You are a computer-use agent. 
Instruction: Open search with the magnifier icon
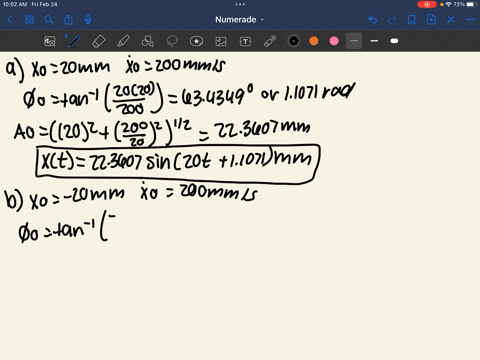point(49,20)
